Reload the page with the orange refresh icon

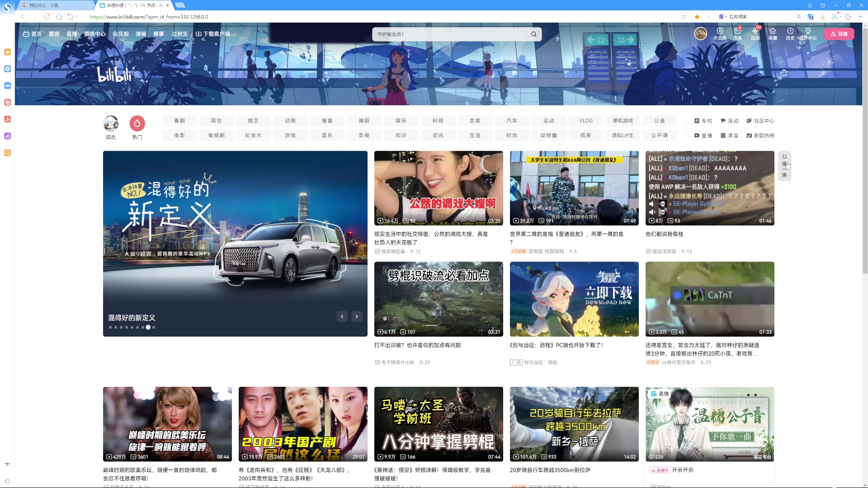tap(47, 17)
